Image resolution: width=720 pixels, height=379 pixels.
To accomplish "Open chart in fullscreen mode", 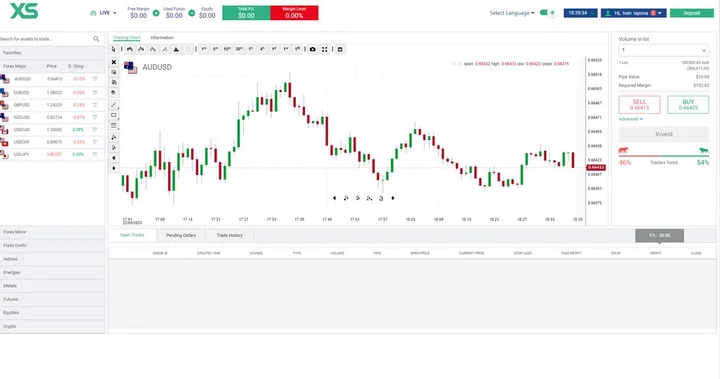I will pyautogui.click(x=325, y=49).
